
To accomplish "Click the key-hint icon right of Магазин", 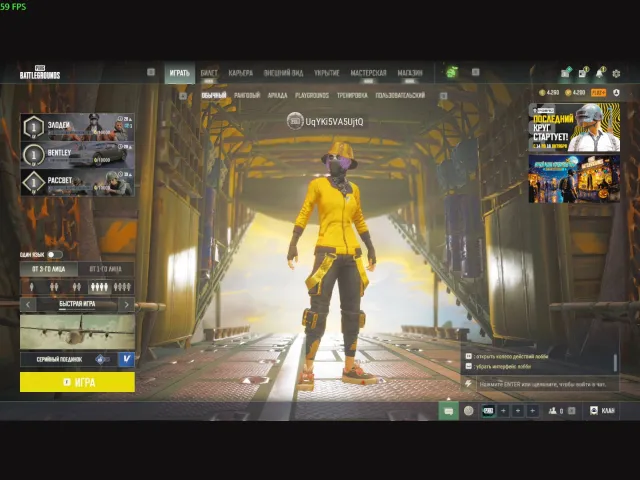I will tap(476, 72).
